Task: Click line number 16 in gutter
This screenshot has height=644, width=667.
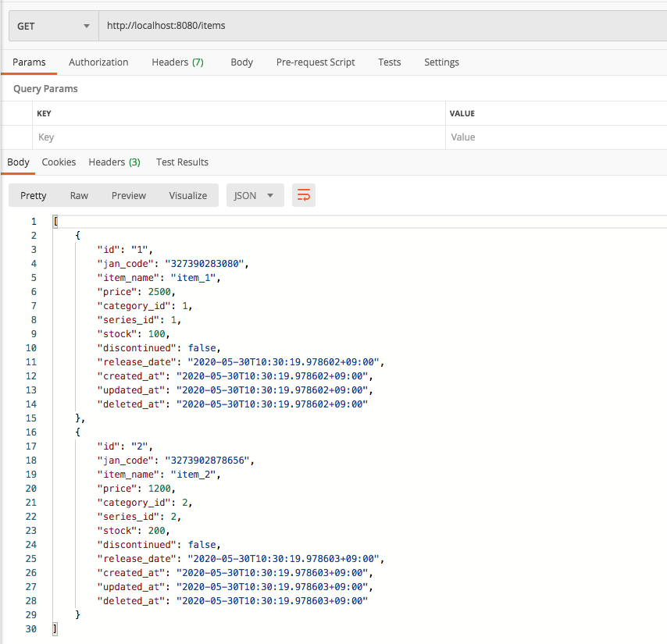Action: tap(31, 432)
